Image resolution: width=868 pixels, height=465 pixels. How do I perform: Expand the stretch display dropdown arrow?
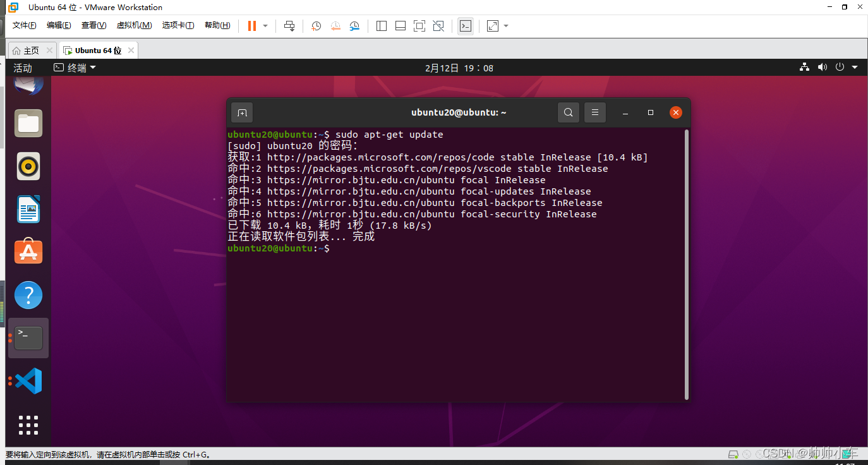506,26
